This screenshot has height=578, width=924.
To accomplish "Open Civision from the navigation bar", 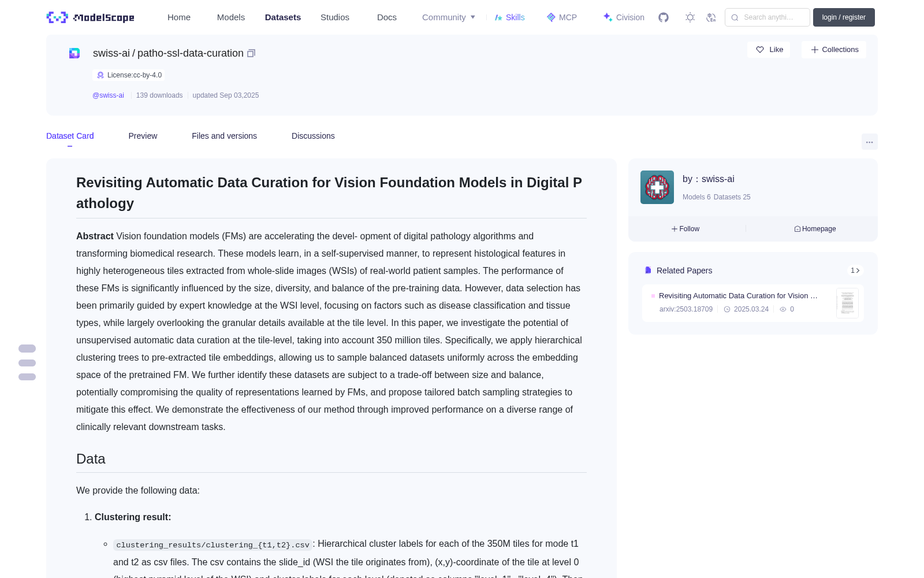I will pyautogui.click(x=624, y=17).
